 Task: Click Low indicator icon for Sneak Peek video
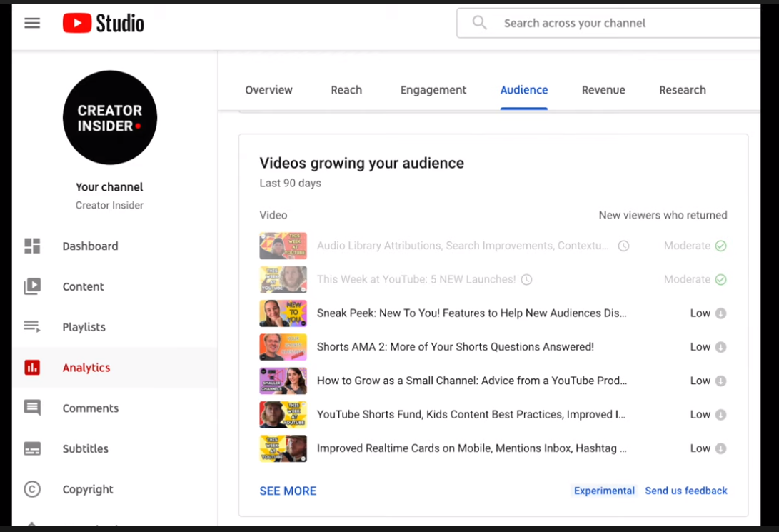721,313
